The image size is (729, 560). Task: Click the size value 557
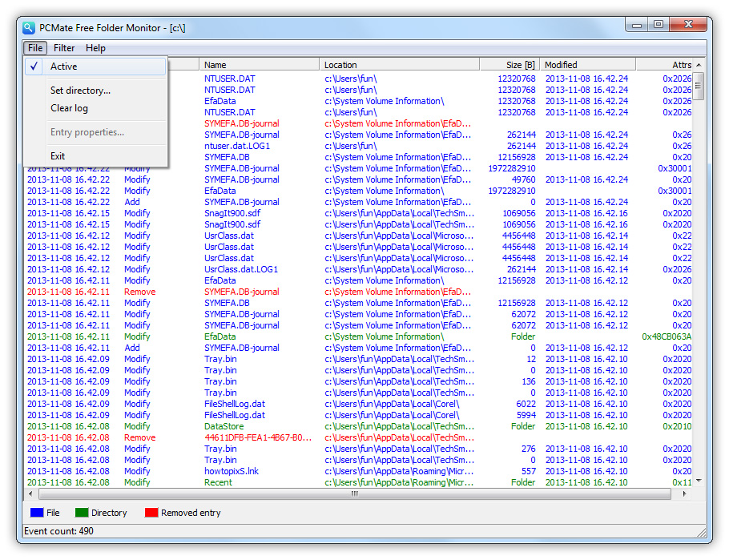tap(528, 471)
